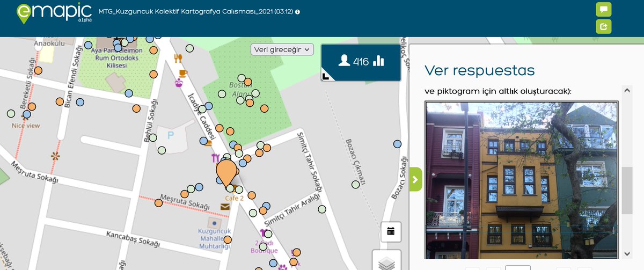
Task: Click the 've piktogram için altlık oluşturacak' text
Action: point(498,91)
